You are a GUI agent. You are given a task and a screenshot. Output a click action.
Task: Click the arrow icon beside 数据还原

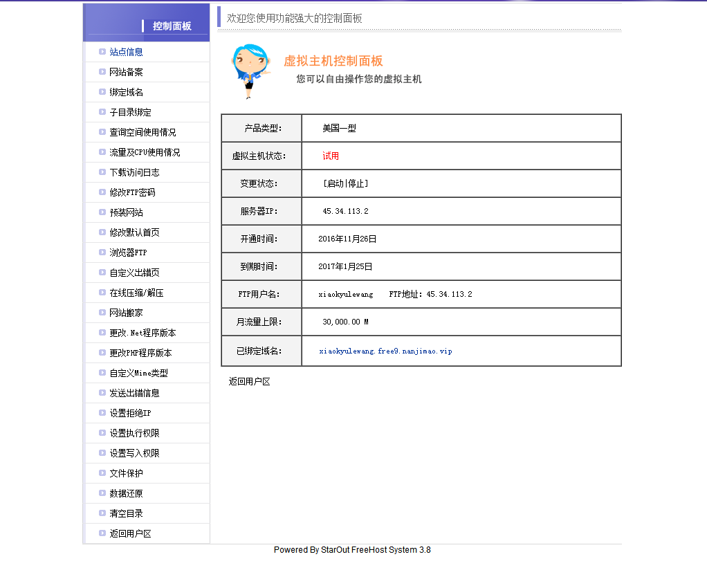[x=102, y=493]
